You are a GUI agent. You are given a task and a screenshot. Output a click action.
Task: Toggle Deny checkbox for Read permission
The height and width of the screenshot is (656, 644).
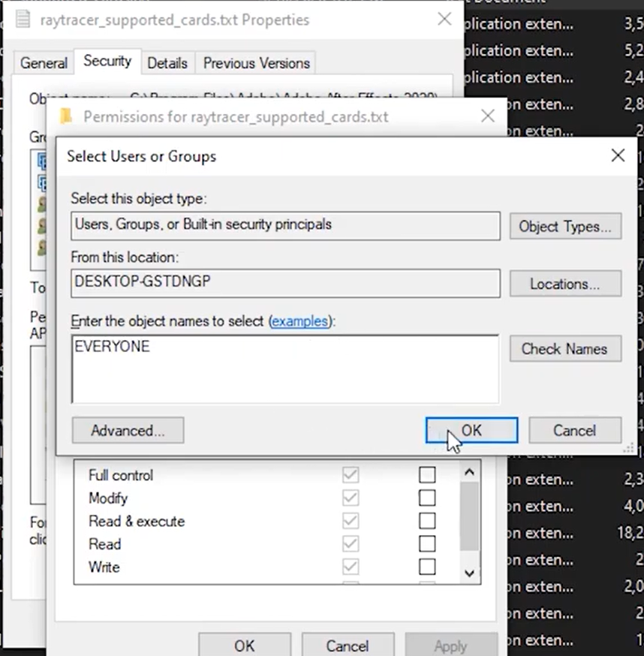coord(427,544)
